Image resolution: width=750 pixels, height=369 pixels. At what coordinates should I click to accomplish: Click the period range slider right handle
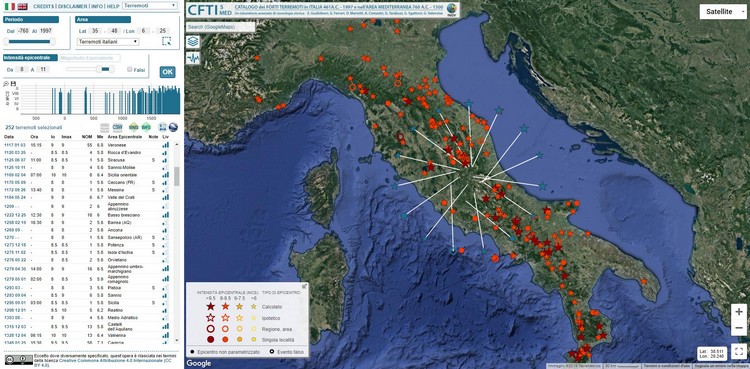click(x=53, y=42)
